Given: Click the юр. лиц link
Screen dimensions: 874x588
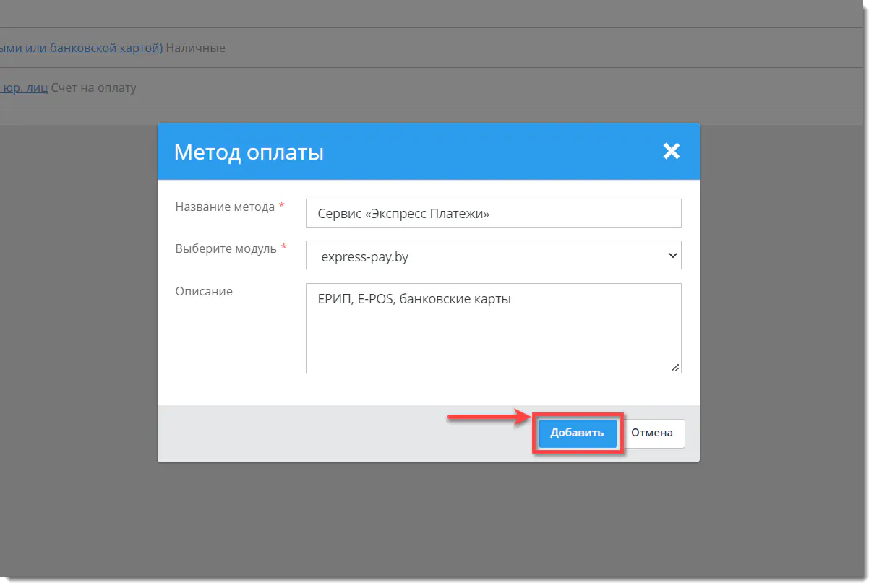Looking at the screenshot, I should pos(24,87).
